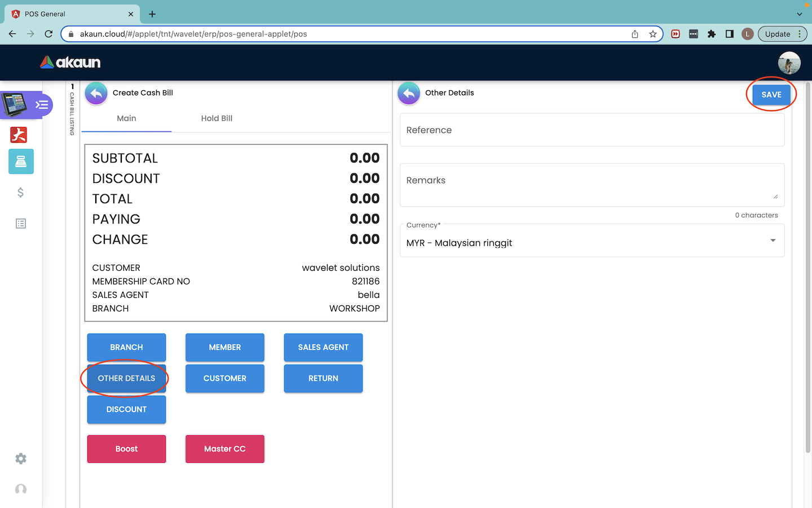Open the dollar sign sidebar icon

pyautogui.click(x=21, y=192)
